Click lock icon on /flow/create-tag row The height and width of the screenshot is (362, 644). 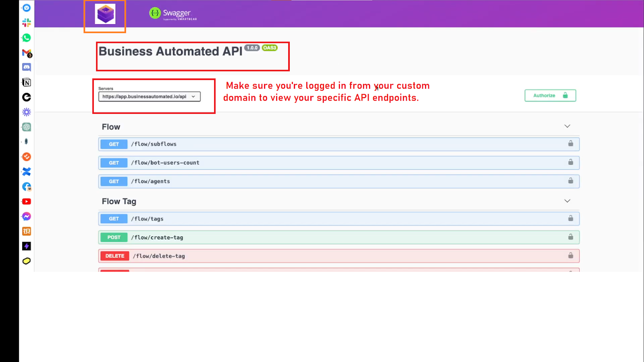coord(570,237)
